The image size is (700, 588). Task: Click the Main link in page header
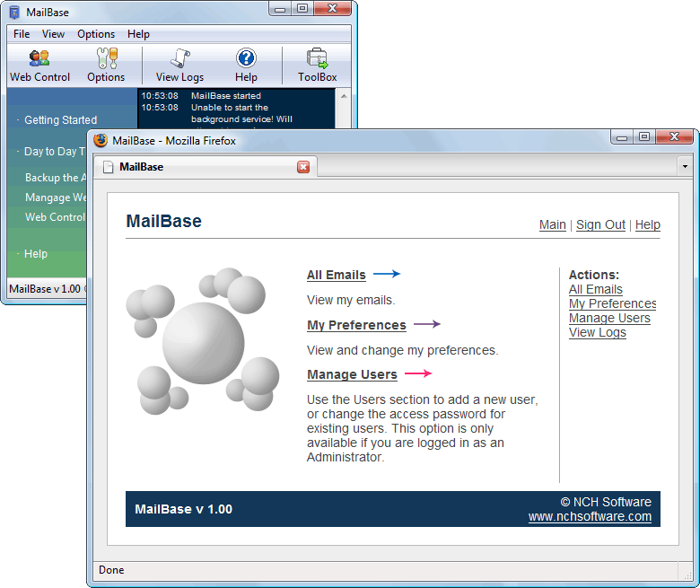coord(552,224)
